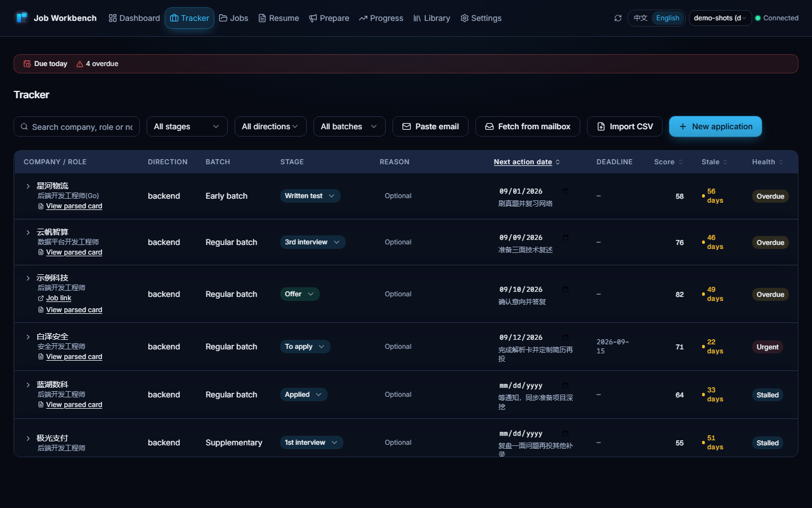Viewport: 812px width, 508px height.
Task: Expand the 蓝湖数科 row
Action: point(28,384)
